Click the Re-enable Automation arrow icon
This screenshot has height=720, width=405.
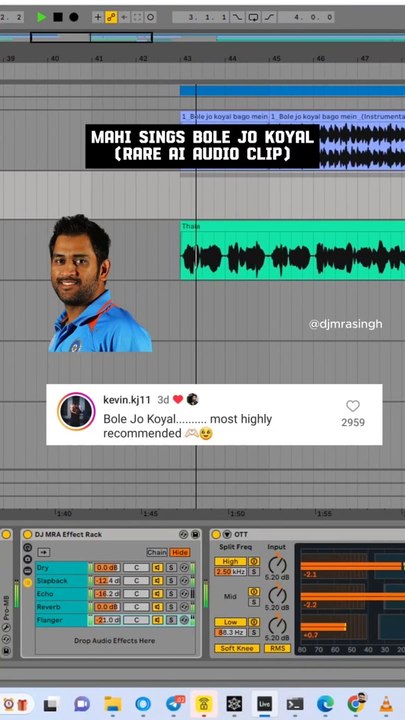coord(124,17)
